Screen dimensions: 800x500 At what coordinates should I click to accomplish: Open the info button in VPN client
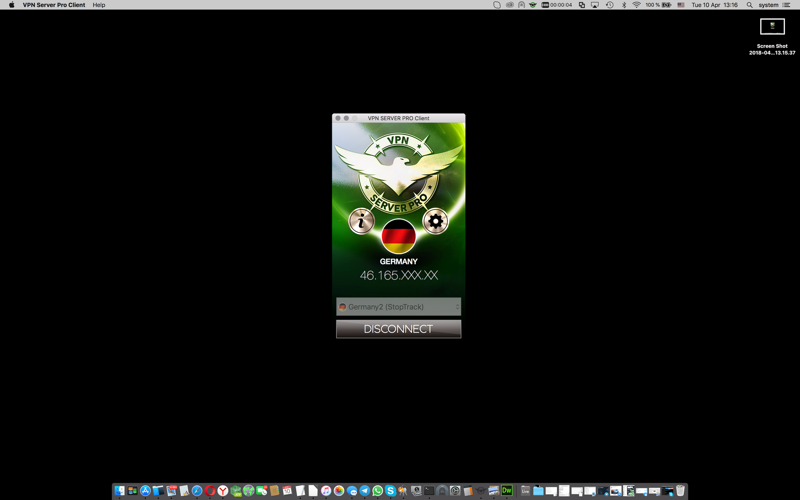point(361,221)
